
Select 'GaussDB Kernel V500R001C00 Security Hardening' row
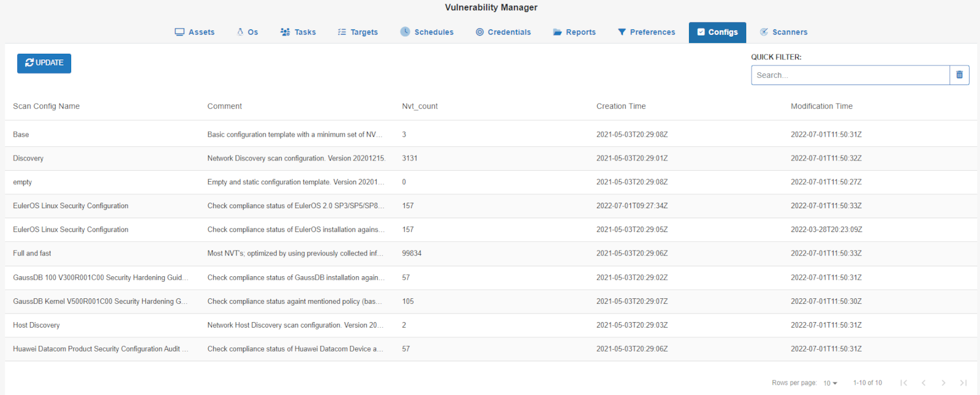tap(491, 301)
